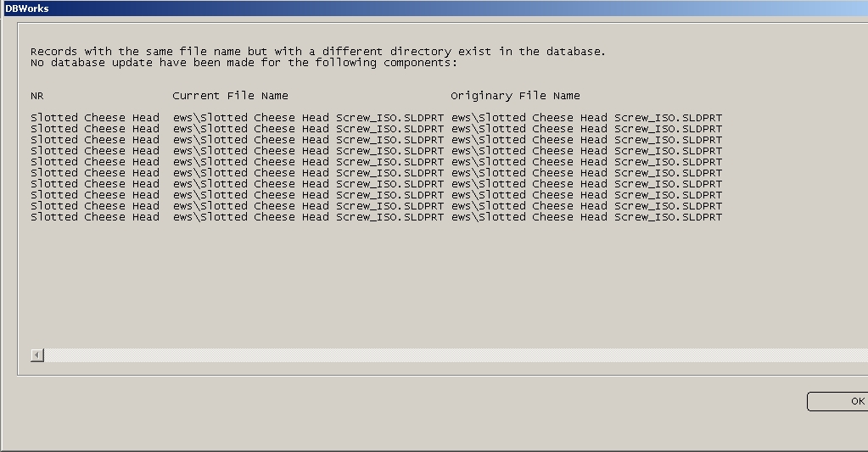Click the DBWorks title bar text
The width and height of the screenshot is (868, 452).
(26, 8)
